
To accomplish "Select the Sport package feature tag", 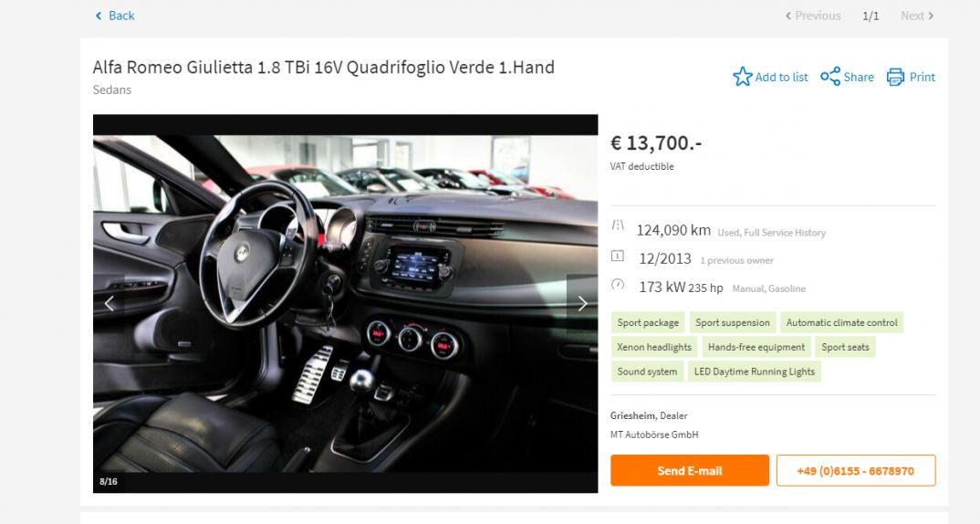I will pyautogui.click(x=648, y=322).
